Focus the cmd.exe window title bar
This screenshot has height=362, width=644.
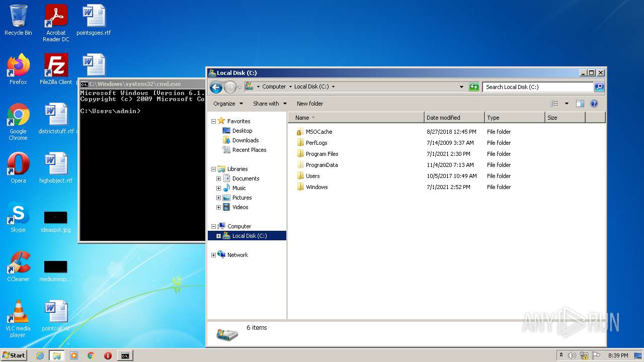(142, 84)
